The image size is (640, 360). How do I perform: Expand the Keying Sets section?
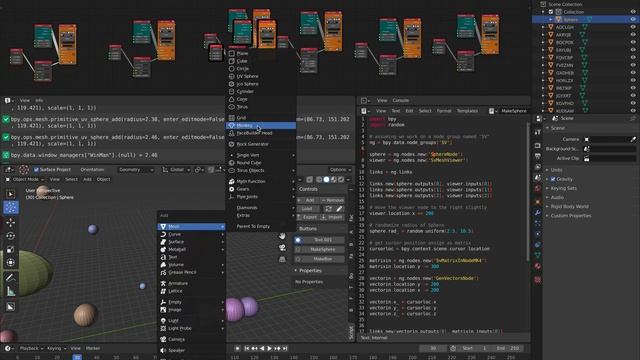coord(564,188)
